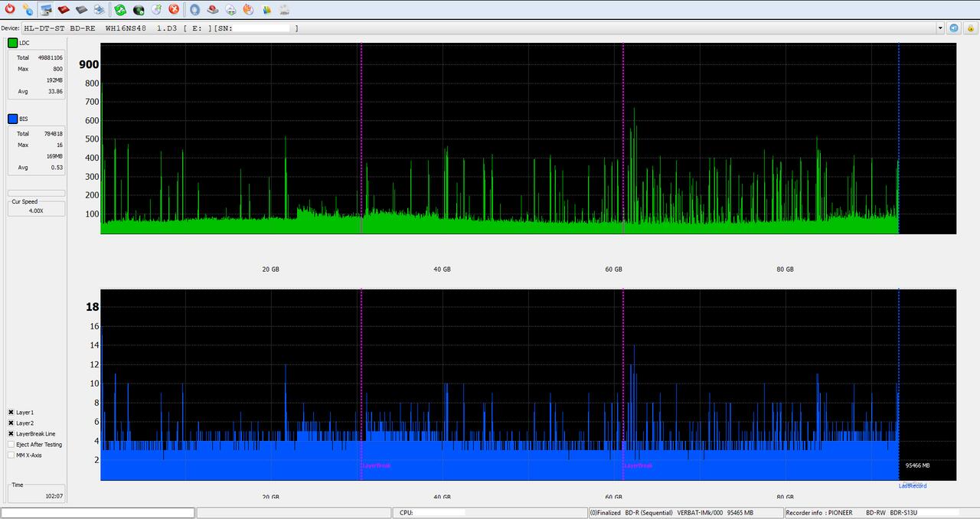Image resolution: width=980 pixels, height=519 pixels.
Task: Click the BIS Max value 16
Action: tap(60, 145)
